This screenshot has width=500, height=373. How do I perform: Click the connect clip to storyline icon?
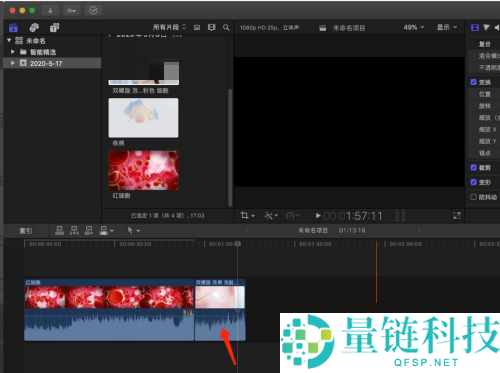point(59,230)
